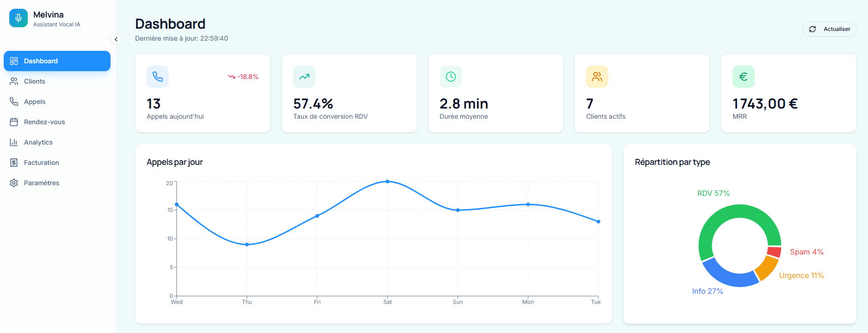This screenshot has height=333, width=868.
Task: Click the 7 Clients actifs value
Action: coord(590,104)
